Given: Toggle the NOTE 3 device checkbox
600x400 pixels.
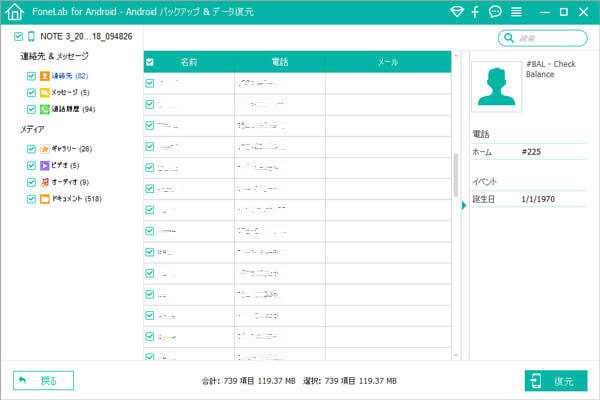Looking at the screenshot, I should click(x=18, y=37).
